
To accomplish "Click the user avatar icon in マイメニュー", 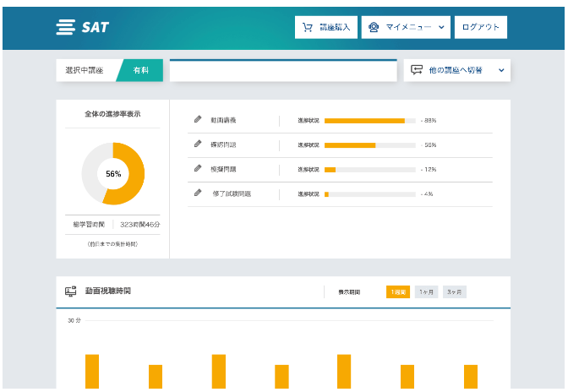I will pos(375,27).
